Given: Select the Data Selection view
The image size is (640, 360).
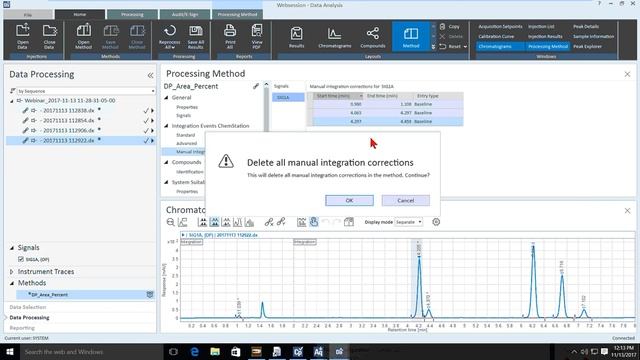Looking at the screenshot, I should coord(28,307).
